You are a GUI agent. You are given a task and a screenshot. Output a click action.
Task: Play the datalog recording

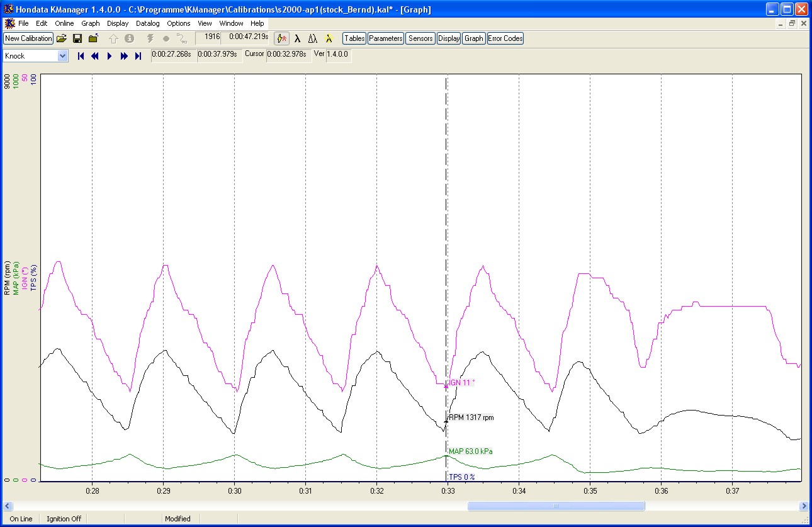(x=110, y=56)
